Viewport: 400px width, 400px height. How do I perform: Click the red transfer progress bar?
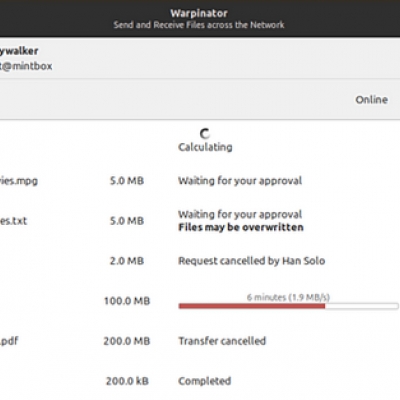coord(288,306)
